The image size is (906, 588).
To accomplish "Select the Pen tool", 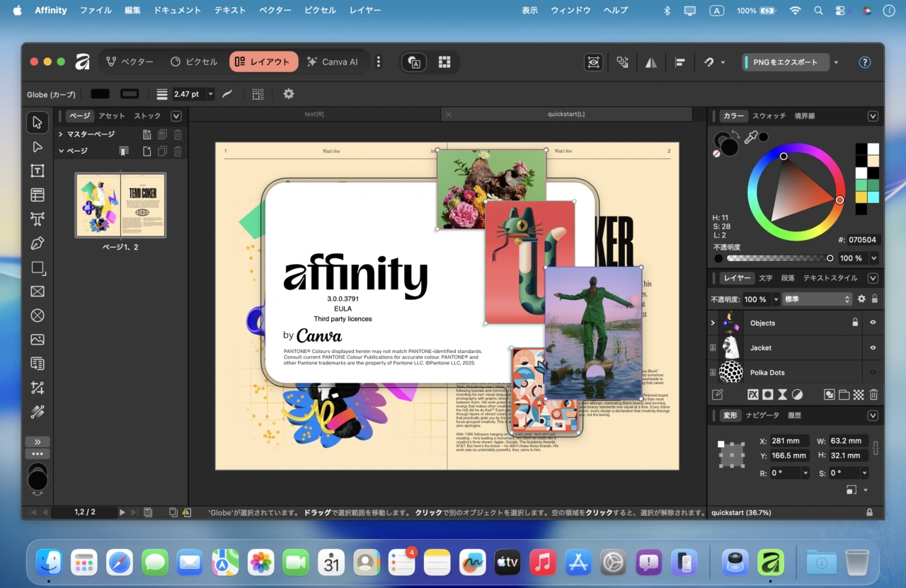I will [37, 243].
